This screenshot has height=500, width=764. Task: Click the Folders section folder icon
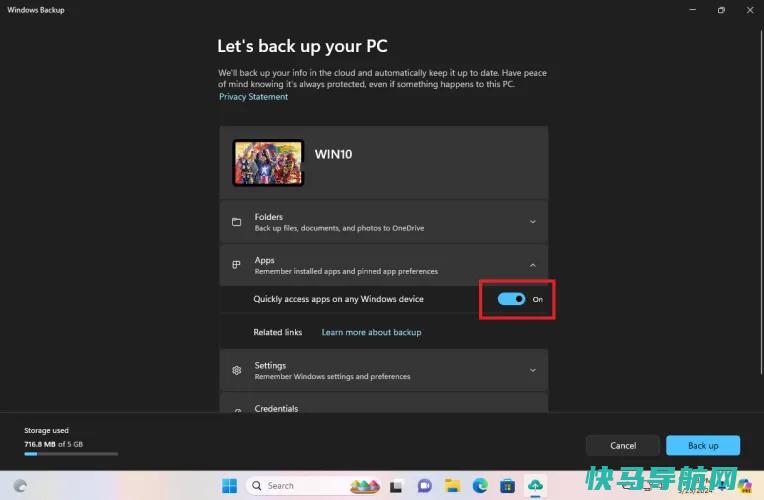tap(236, 222)
